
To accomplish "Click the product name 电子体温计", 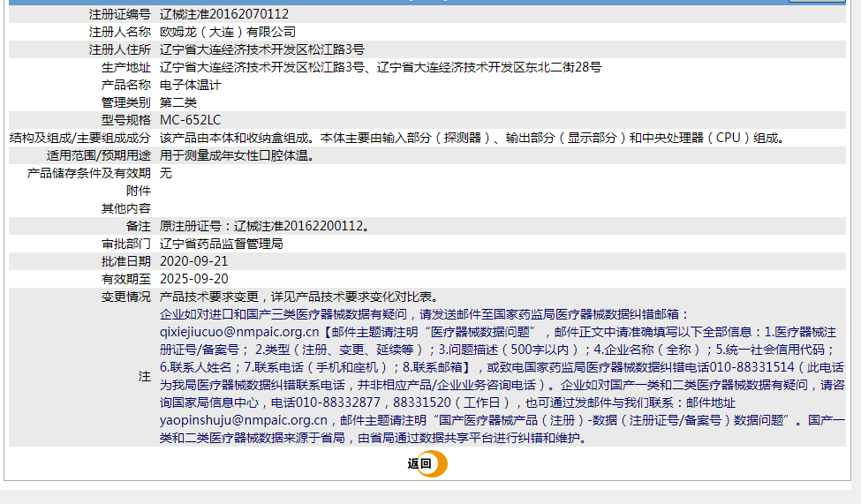I will [191, 85].
